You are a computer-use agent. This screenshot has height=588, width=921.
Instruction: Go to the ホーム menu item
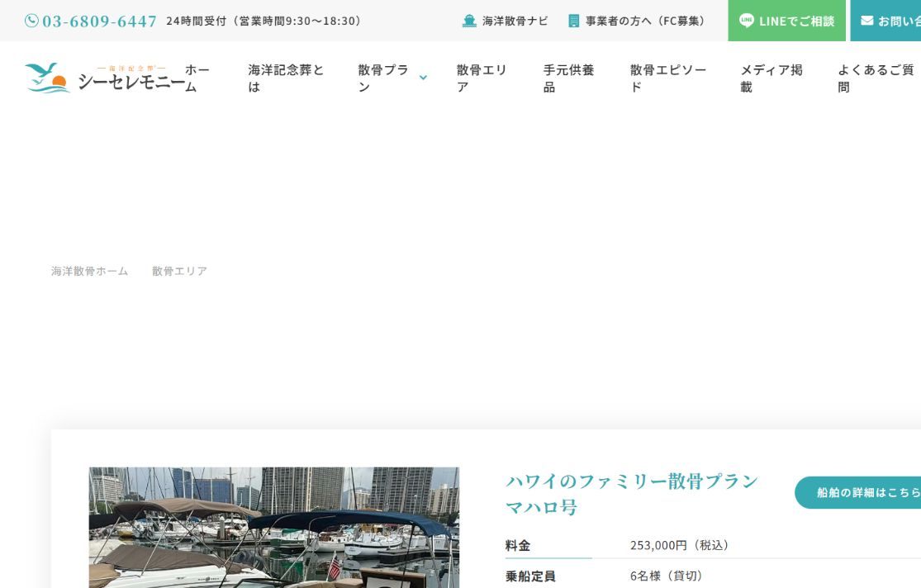coord(197,78)
